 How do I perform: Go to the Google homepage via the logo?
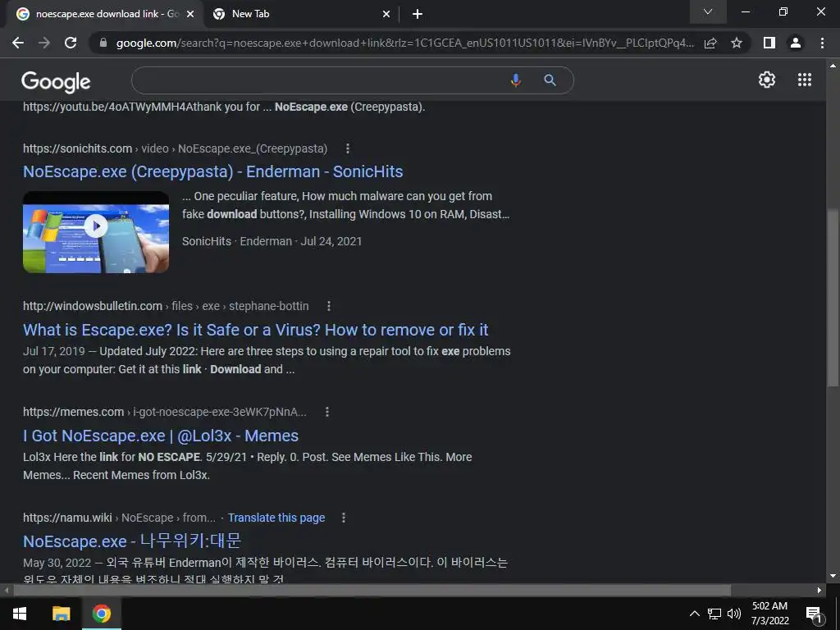point(56,81)
